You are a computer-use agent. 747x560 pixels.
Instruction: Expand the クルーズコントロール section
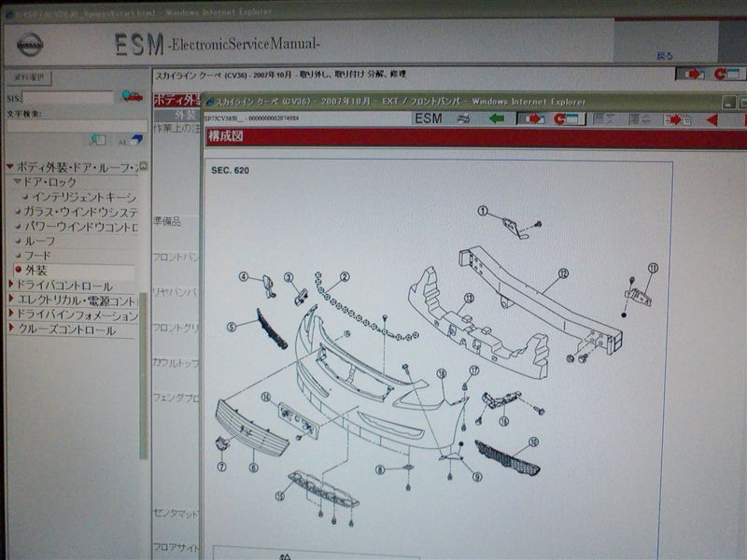pyautogui.click(x=11, y=329)
